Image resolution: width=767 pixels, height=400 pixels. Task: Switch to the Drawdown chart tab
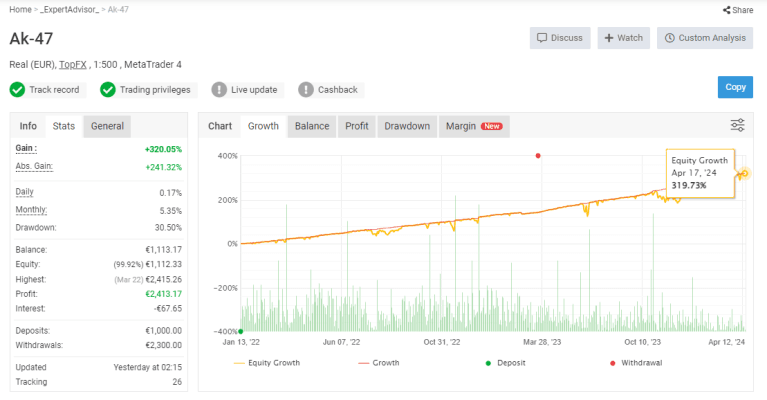(x=407, y=126)
